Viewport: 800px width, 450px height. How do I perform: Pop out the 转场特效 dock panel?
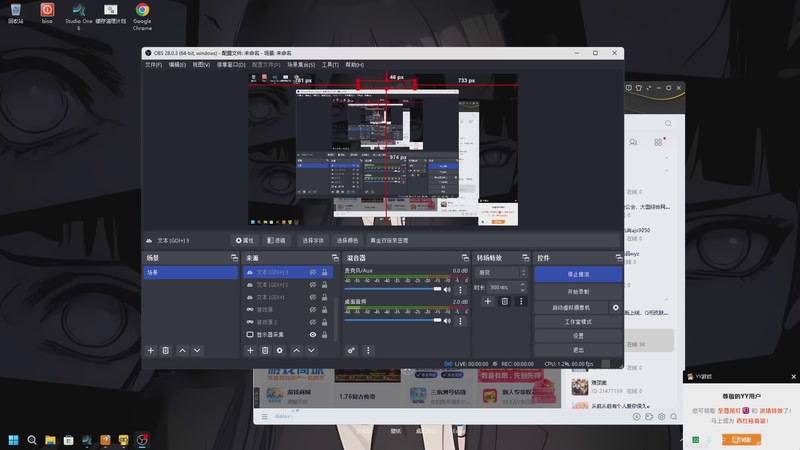tap(526, 258)
